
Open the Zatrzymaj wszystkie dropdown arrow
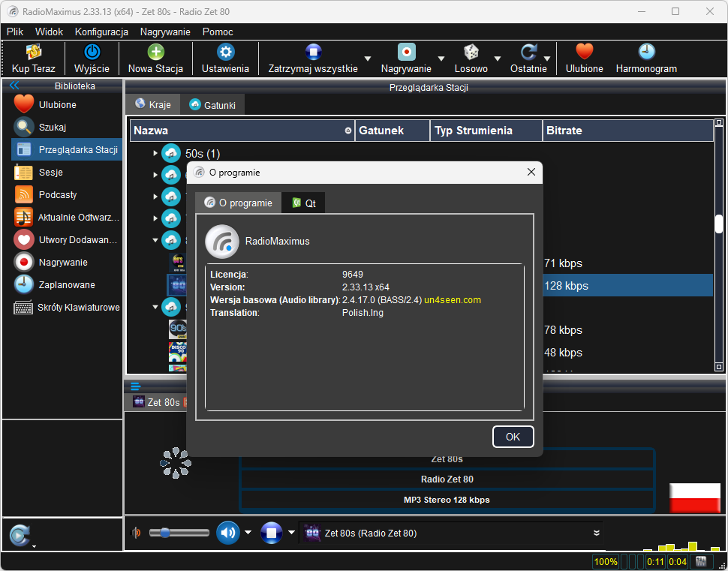368,59
